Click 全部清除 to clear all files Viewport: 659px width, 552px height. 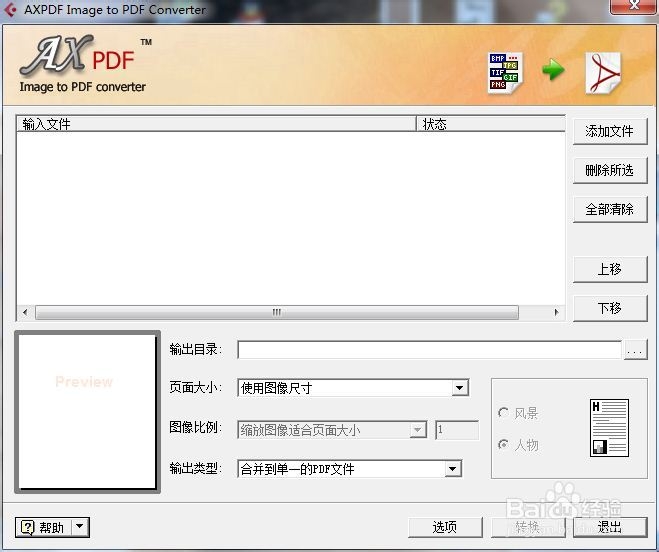(x=610, y=209)
